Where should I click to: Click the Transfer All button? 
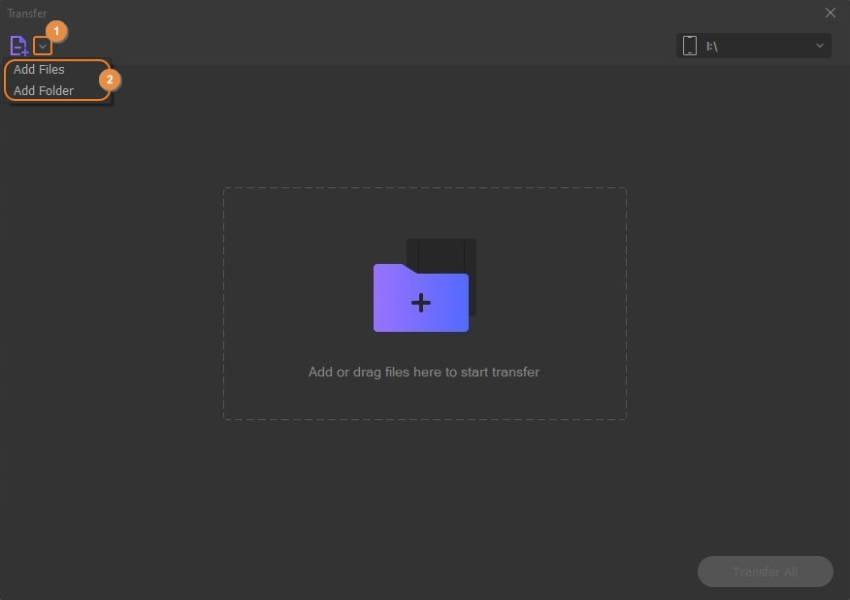point(765,572)
